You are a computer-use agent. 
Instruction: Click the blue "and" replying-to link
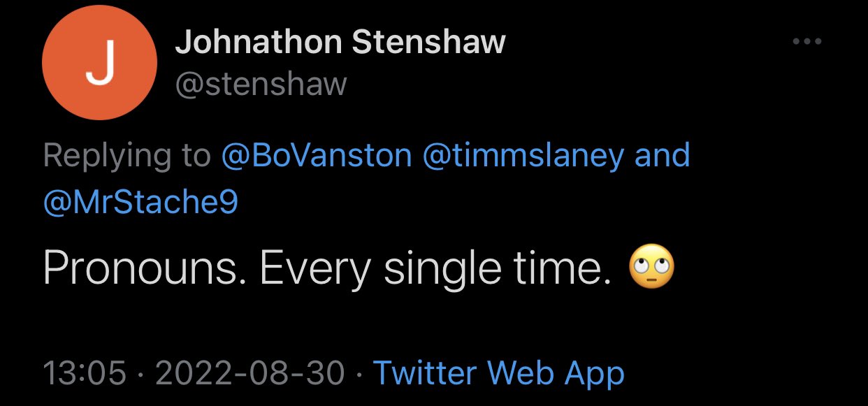coord(662,155)
